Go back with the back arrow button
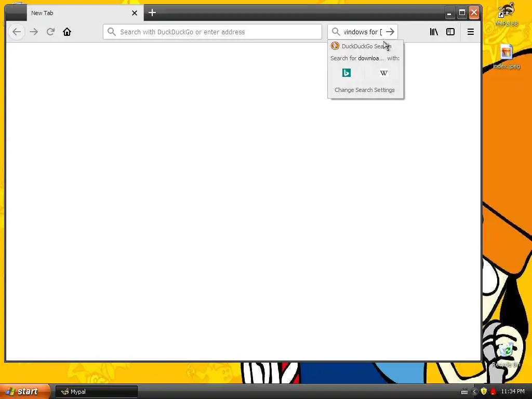 [17, 32]
